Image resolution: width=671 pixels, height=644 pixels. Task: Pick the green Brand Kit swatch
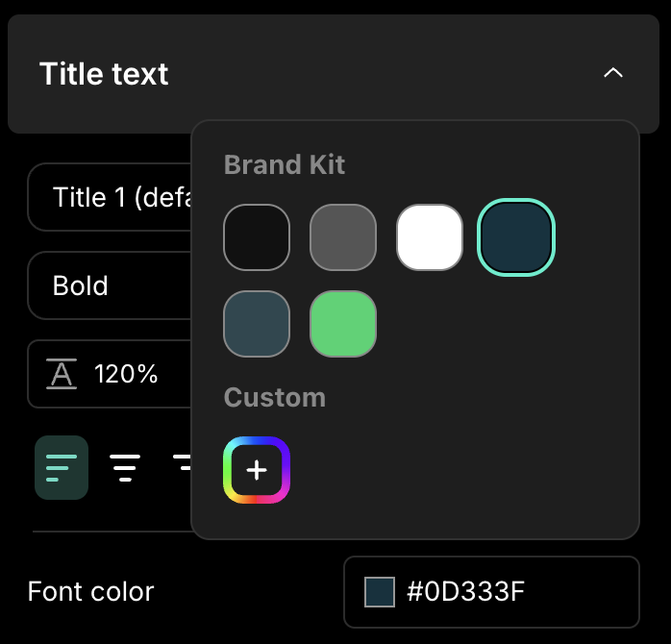pos(343,324)
